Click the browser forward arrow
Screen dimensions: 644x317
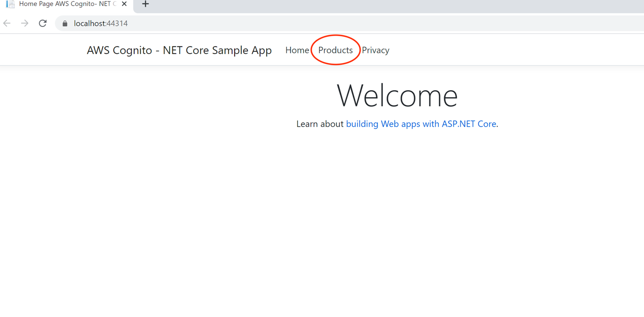coord(25,23)
